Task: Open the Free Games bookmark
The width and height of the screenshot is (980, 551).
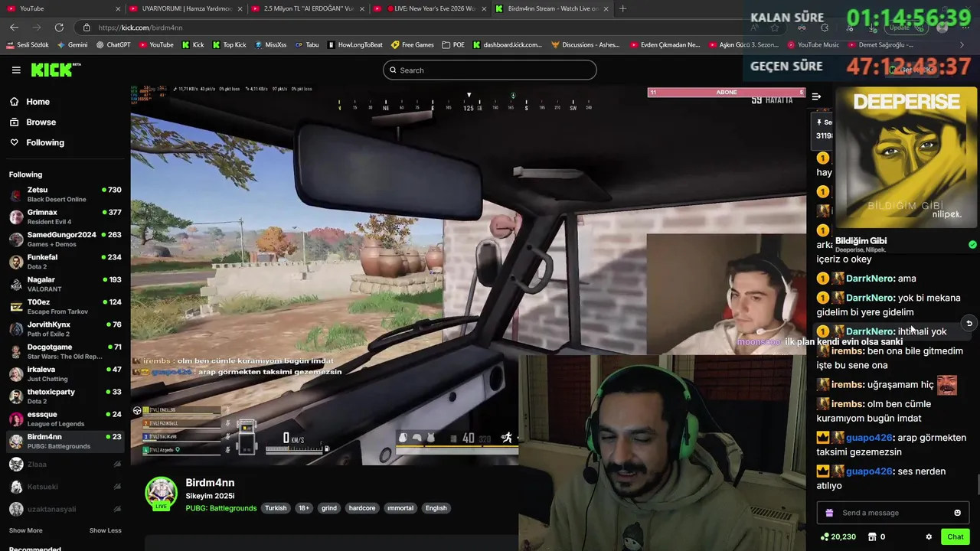Action: 412,44
